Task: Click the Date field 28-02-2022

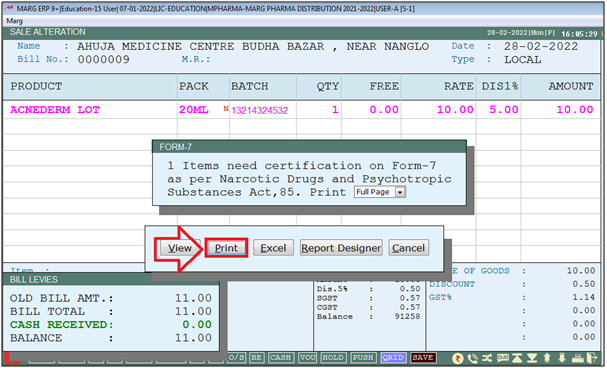Action: 541,46
